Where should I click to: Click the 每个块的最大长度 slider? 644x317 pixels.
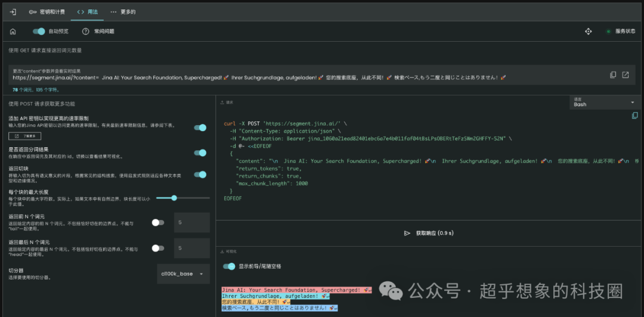coord(174,197)
